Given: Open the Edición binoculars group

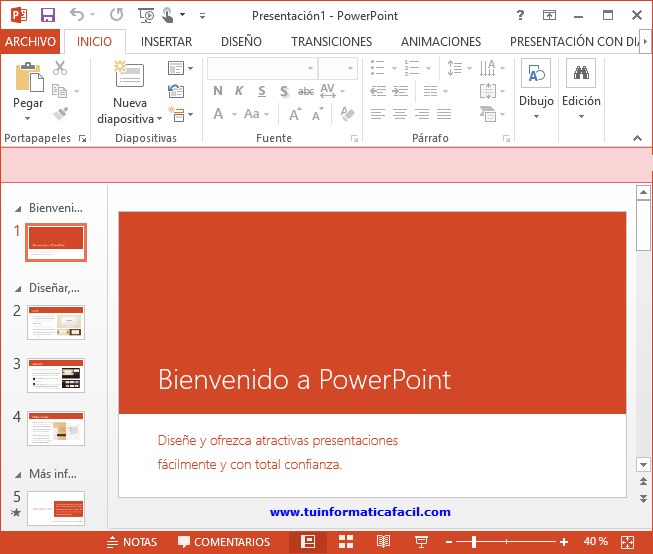Looking at the screenshot, I should pos(581,89).
